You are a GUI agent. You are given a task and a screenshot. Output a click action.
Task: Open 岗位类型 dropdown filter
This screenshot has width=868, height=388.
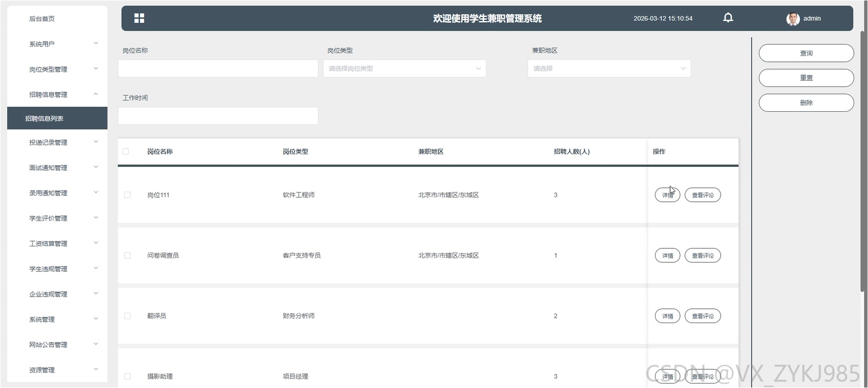(x=404, y=68)
